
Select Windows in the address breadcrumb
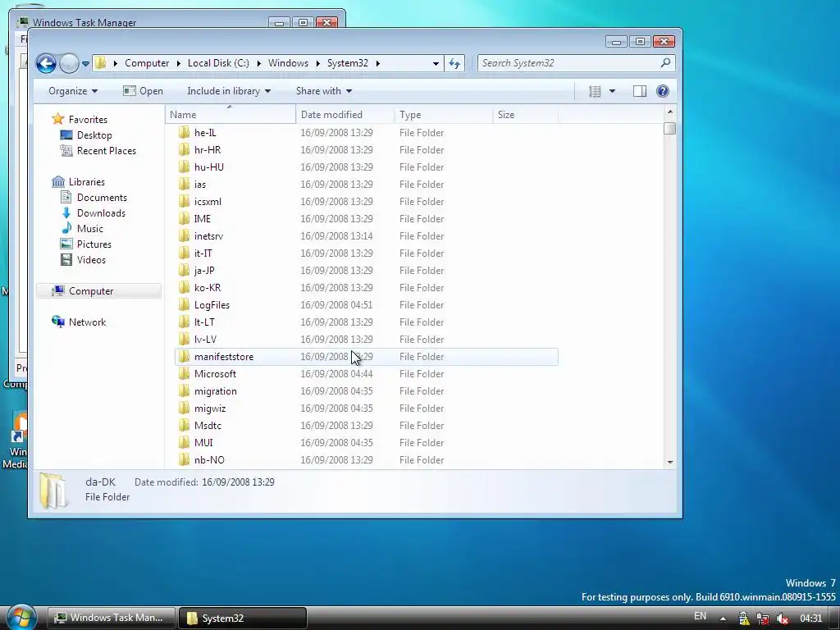pos(288,63)
